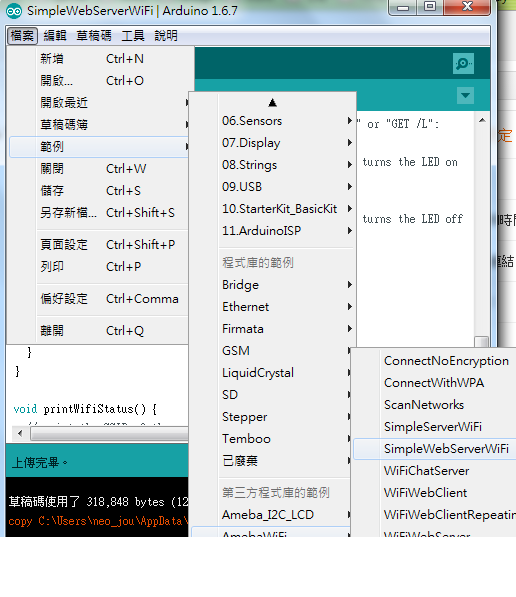The image size is (516, 597).
Task: Open the 編輯 menu
Action: [55, 36]
